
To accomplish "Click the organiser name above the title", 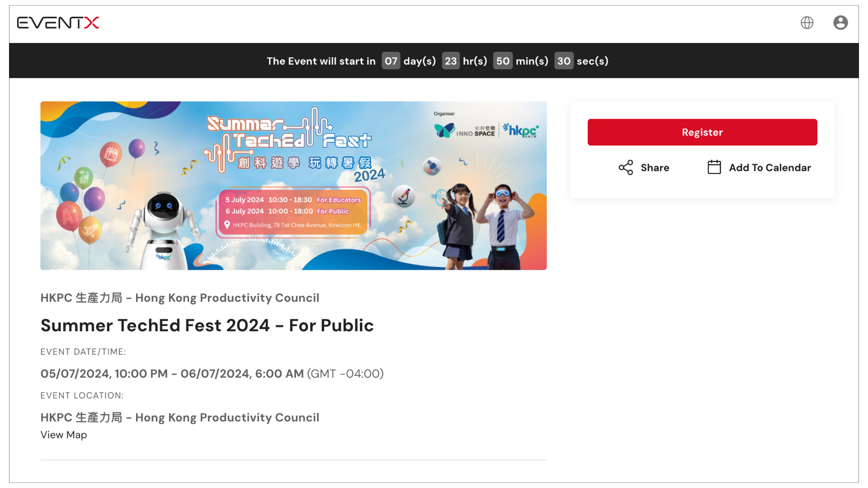I will tap(180, 298).
